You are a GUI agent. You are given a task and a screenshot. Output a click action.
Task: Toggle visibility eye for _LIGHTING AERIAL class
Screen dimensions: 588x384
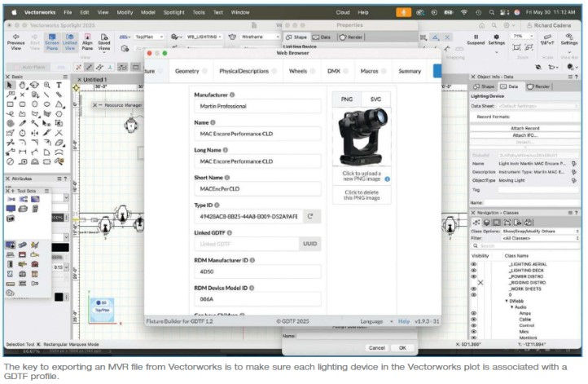point(474,264)
